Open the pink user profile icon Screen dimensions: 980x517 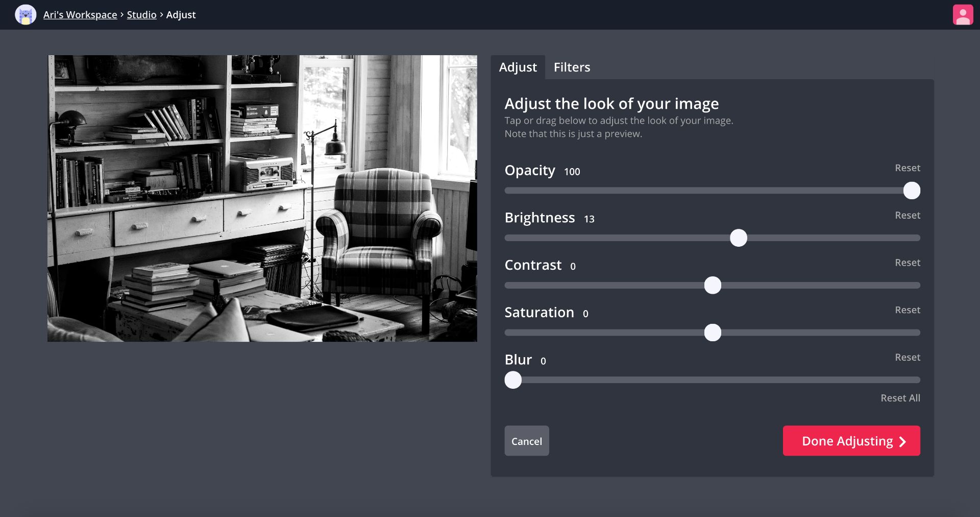963,15
